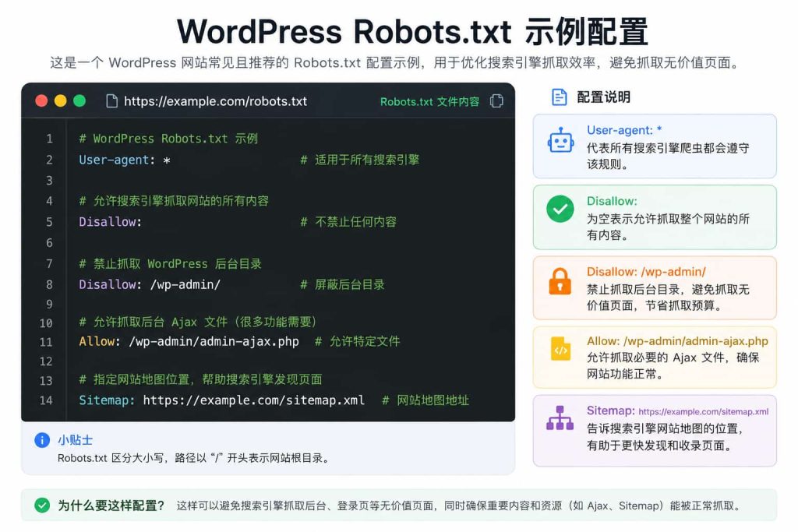798x532 pixels.
Task: Click description '为空表示允许抓取整个网站的所有内容'
Action: pos(668,227)
